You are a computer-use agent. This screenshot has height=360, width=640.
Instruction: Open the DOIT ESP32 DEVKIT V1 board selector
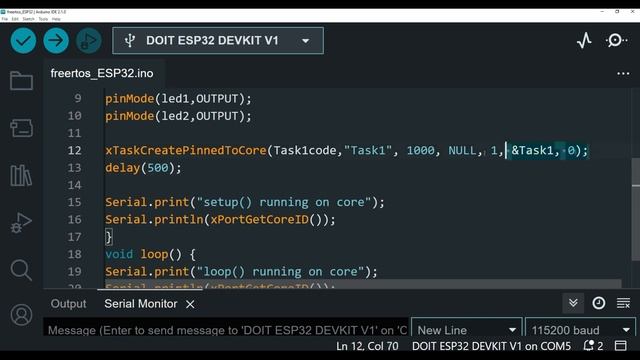point(218,40)
